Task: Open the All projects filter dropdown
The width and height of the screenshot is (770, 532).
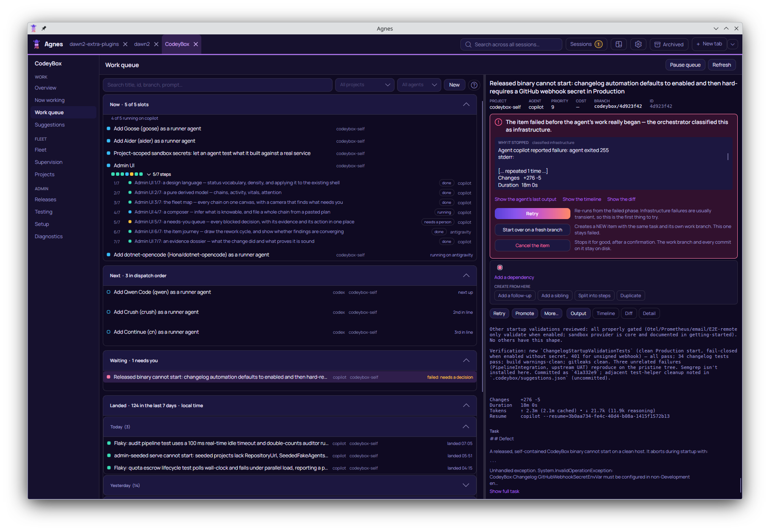Action: [x=365, y=85]
